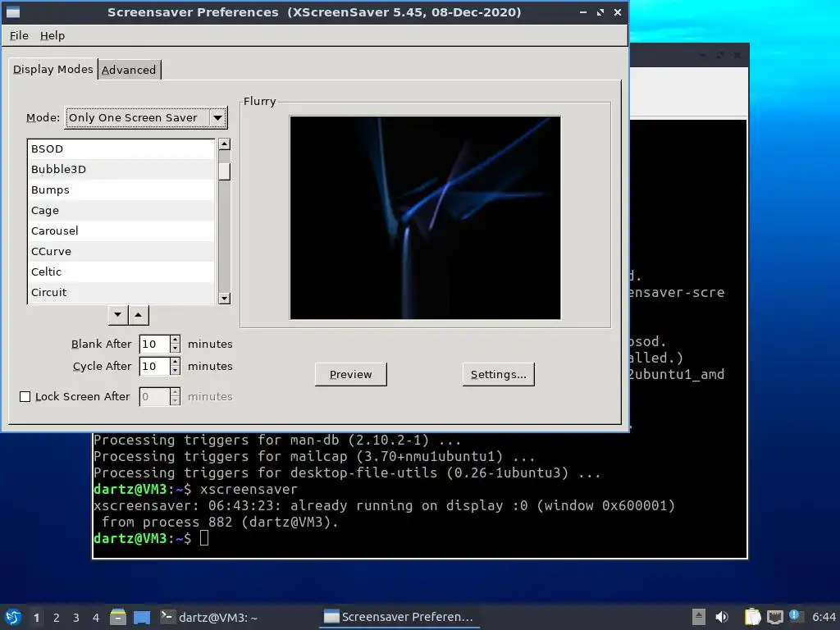This screenshot has width=840, height=630.
Task: Increase the Blank After value
Action: pyautogui.click(x=176, y=340)
